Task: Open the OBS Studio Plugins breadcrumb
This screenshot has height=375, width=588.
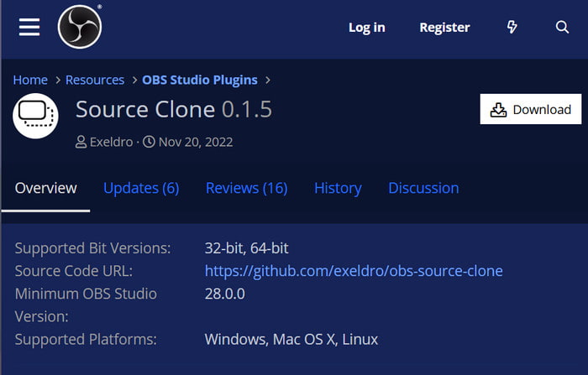Action: 200,80
